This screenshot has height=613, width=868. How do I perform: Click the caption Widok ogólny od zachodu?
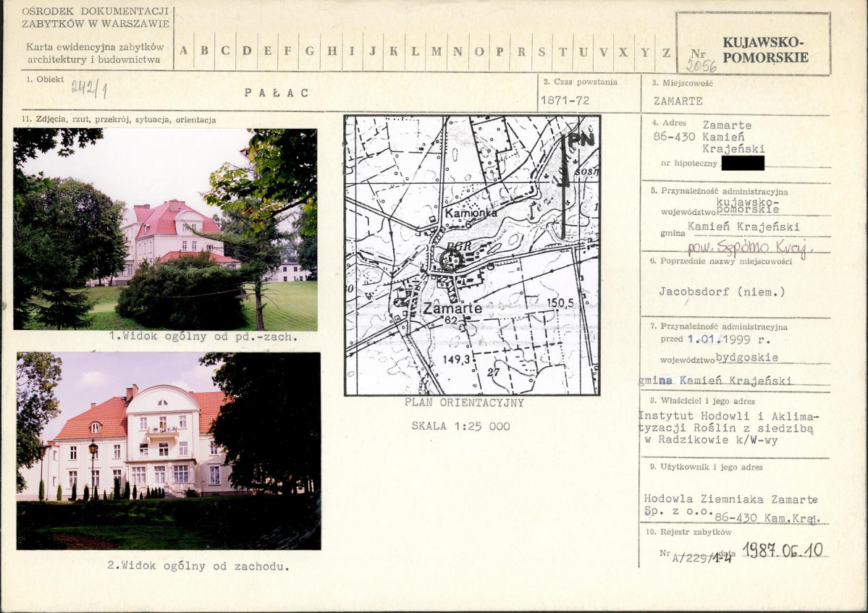[198, 565]
